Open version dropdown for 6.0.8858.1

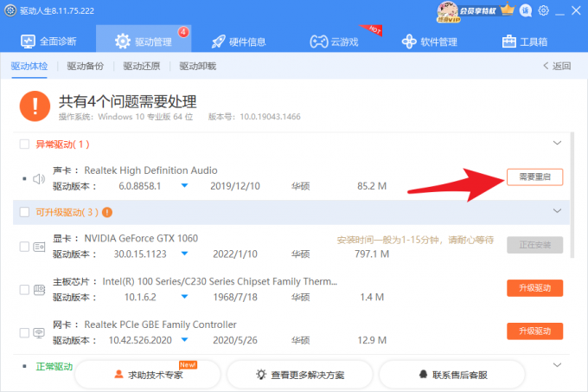coord(184,186)
